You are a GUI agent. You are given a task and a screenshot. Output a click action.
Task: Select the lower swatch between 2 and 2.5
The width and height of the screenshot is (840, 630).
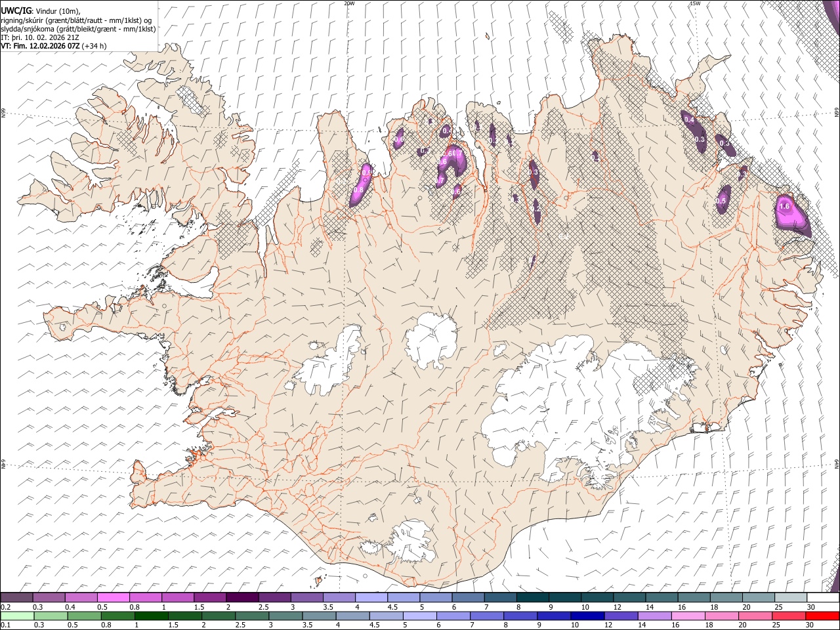(218, 616)
